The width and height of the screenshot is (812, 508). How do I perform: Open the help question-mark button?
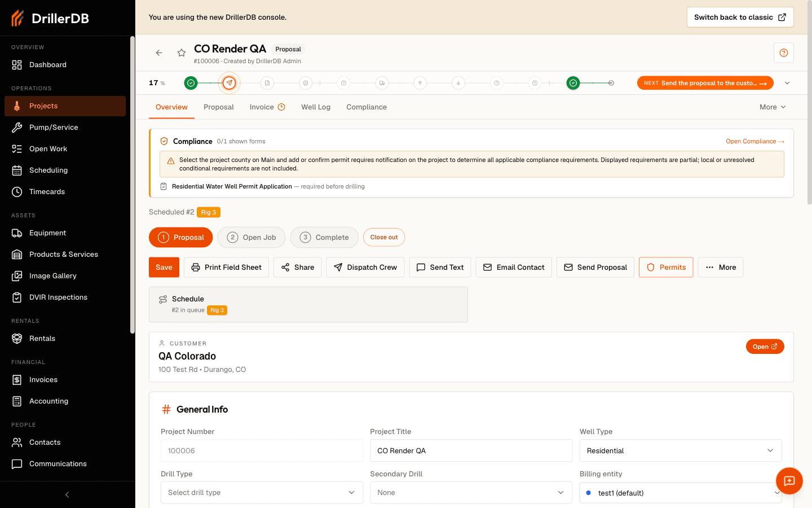pos(784,53)
